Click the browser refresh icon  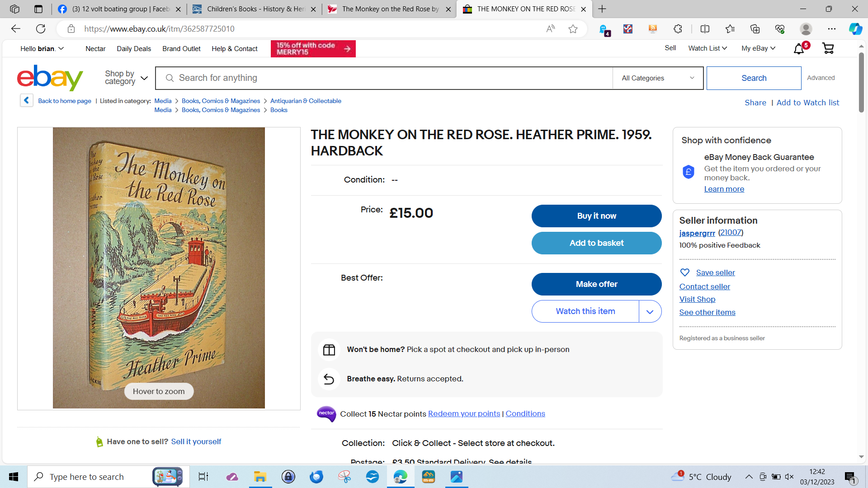point(41,29)
